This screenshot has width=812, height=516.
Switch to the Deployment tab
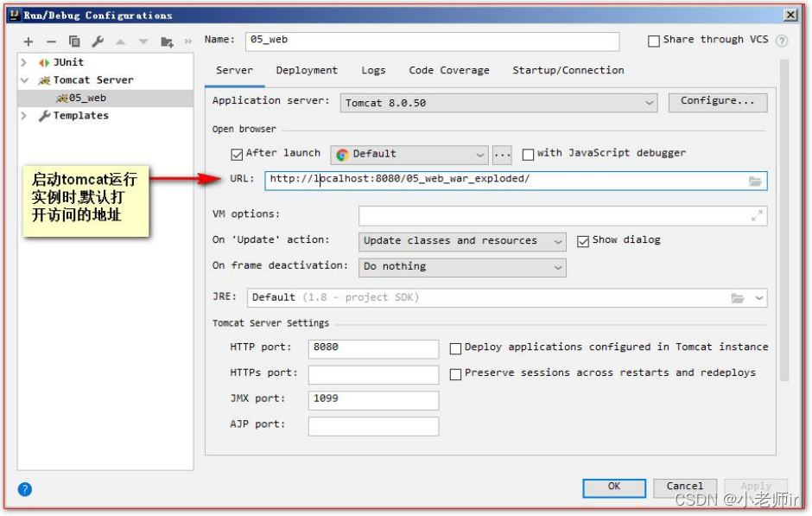pos(307,71)
